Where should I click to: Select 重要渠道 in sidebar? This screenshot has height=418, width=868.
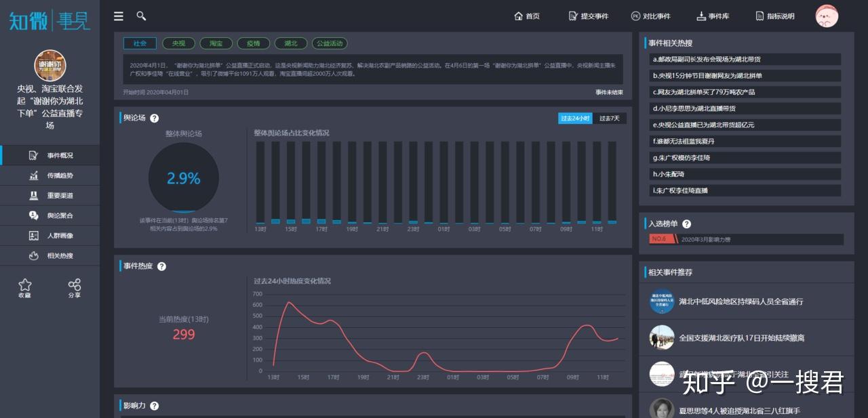pos(50,195)
